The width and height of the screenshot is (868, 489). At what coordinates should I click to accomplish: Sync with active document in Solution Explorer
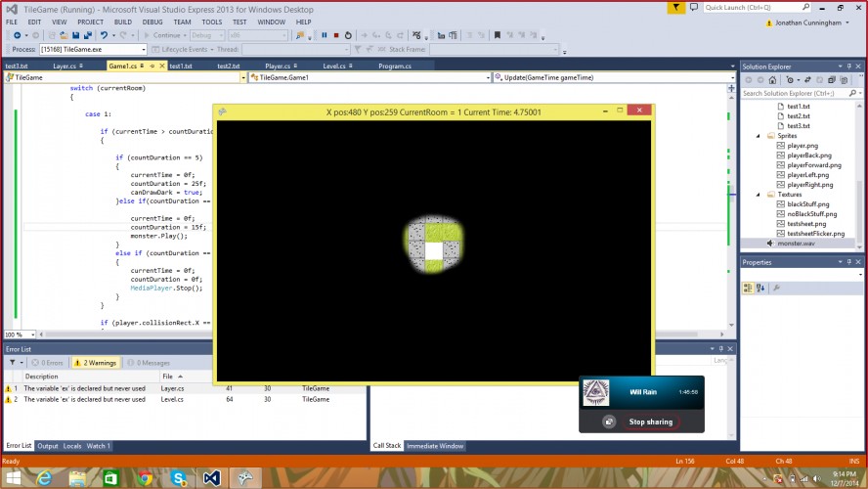coord(807,80)
